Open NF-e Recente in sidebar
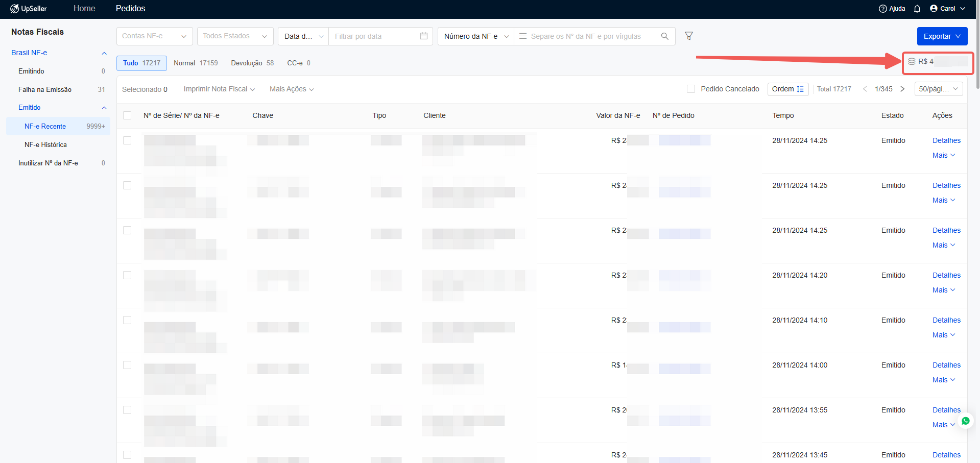 tap(58, 126)
